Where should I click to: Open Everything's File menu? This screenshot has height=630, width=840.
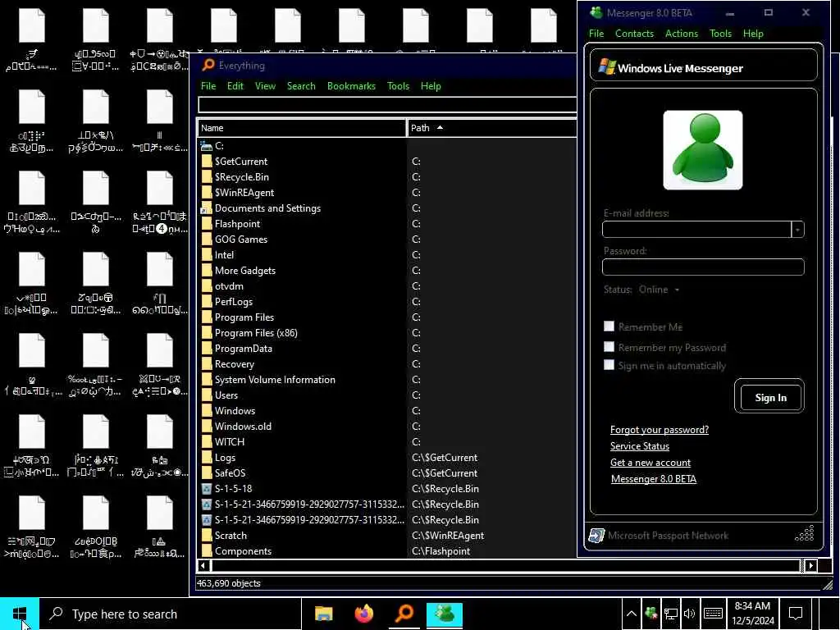coord(208,85)
